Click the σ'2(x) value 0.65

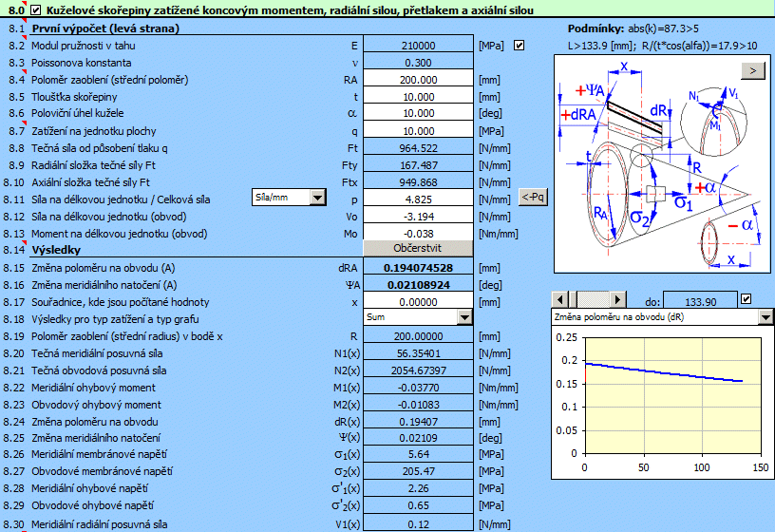pos(418,505)
